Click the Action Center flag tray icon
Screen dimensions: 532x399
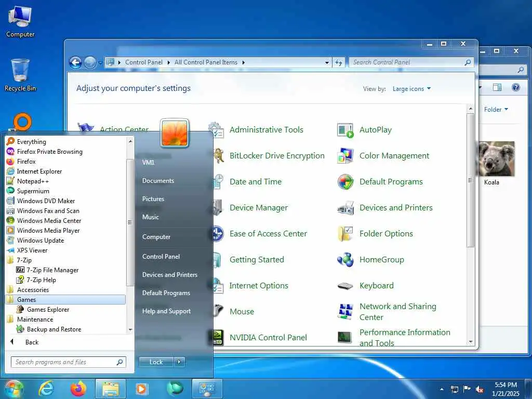pos(467,389)
